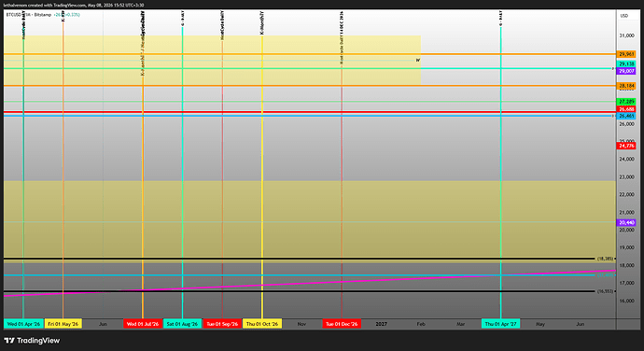Click the 22,000 price scale tick
Image resolution: width=644 pixels, height=351 pixels.
(x=627, y=194)
